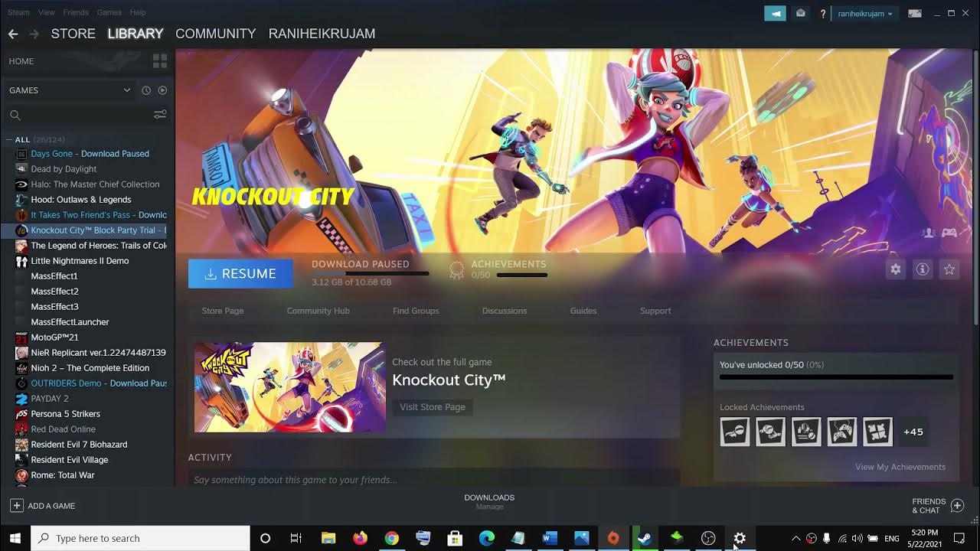The image size is (980, 551).
Task: Open the Help menu
Action: click(x=138, y=12)
